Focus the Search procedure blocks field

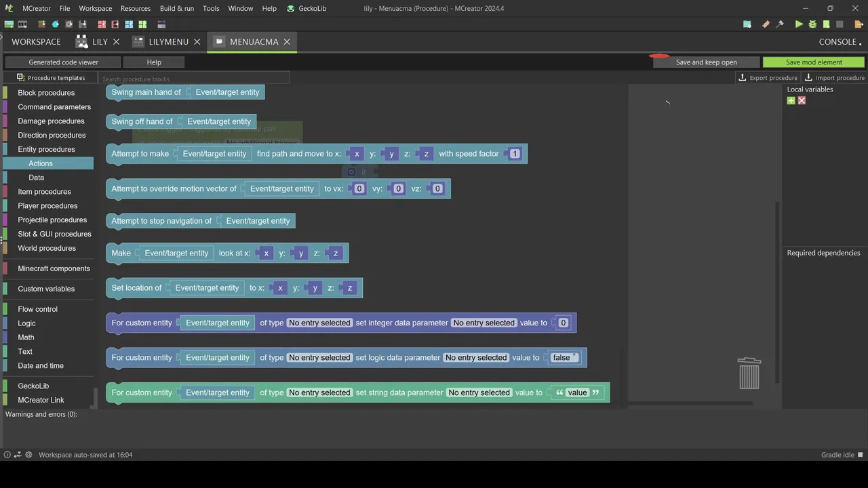coord(195,79)
